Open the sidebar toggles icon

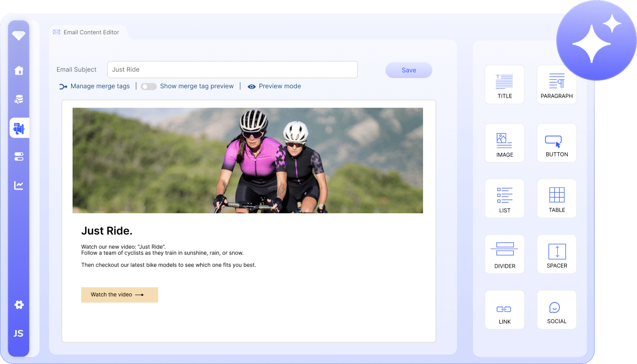tap(19, 157)
